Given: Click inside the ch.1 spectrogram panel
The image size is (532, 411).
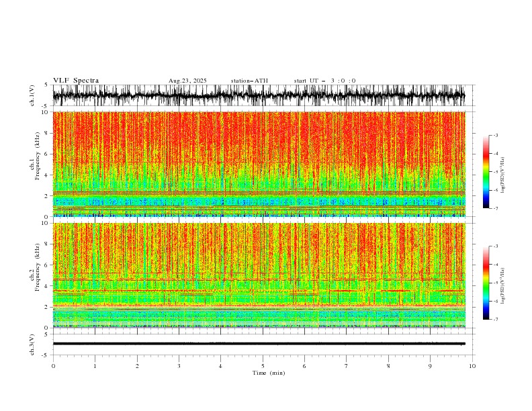Looking at the screenshot, I should tap(259, 164).
